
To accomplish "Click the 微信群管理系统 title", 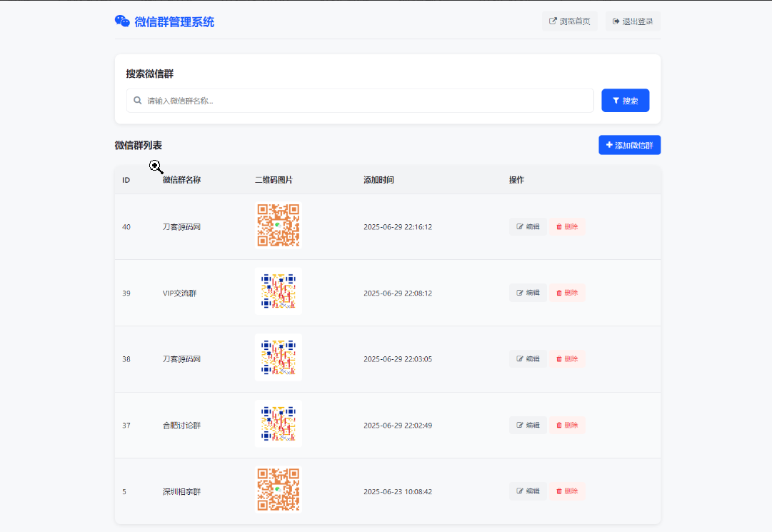I will click(174, 21).
